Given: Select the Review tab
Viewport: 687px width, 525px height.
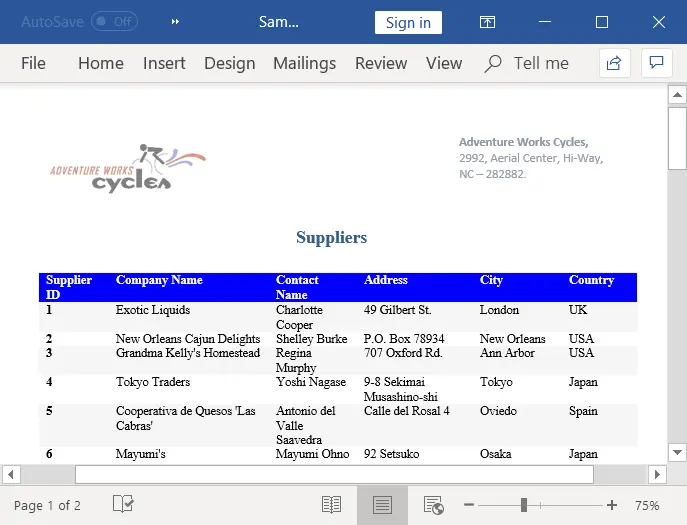Looking at the screenshot, I should coord(381,63).
